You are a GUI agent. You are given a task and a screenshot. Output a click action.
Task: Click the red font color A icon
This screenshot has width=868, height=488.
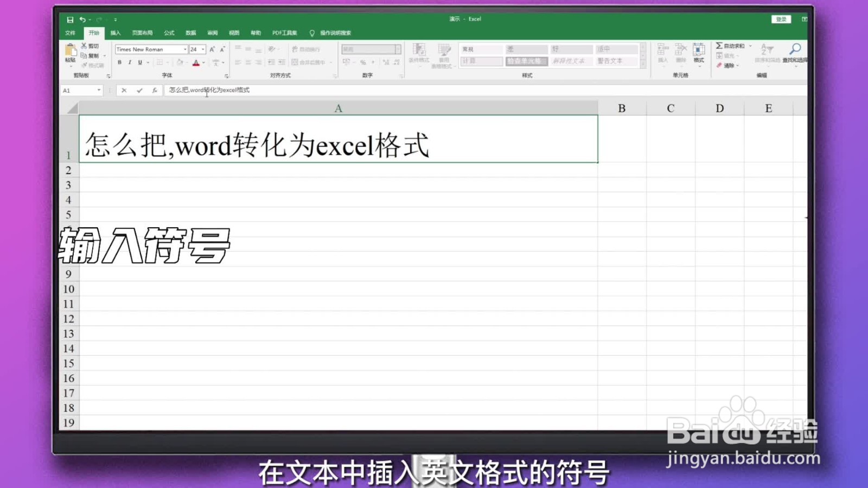(196, 63)
